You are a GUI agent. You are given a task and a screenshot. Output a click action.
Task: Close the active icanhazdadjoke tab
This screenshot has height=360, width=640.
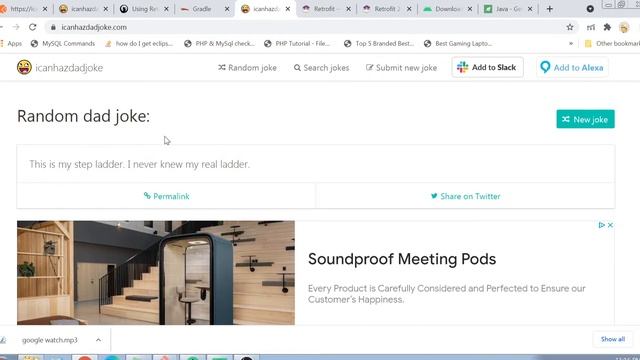coord(288,9)
